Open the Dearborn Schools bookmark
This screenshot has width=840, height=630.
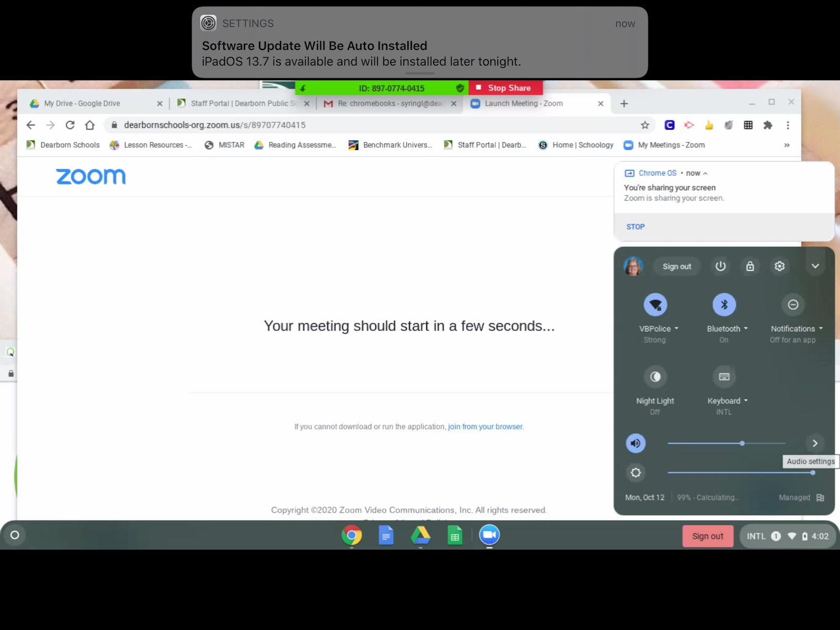tap(64, 145)
